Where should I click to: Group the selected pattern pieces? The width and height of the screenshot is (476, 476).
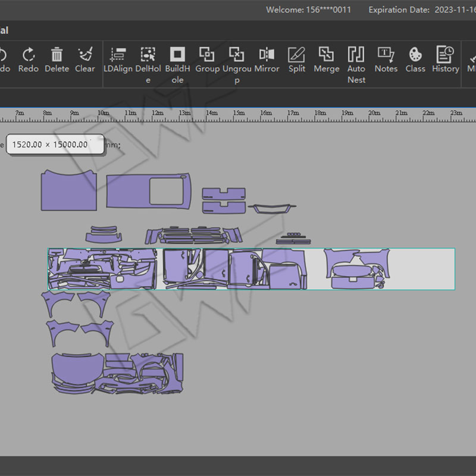[207, 55]
